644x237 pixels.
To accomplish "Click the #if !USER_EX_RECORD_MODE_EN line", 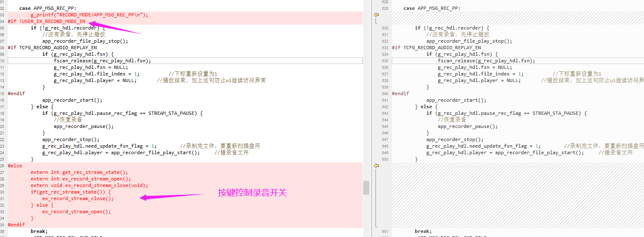I will (47, 21).
